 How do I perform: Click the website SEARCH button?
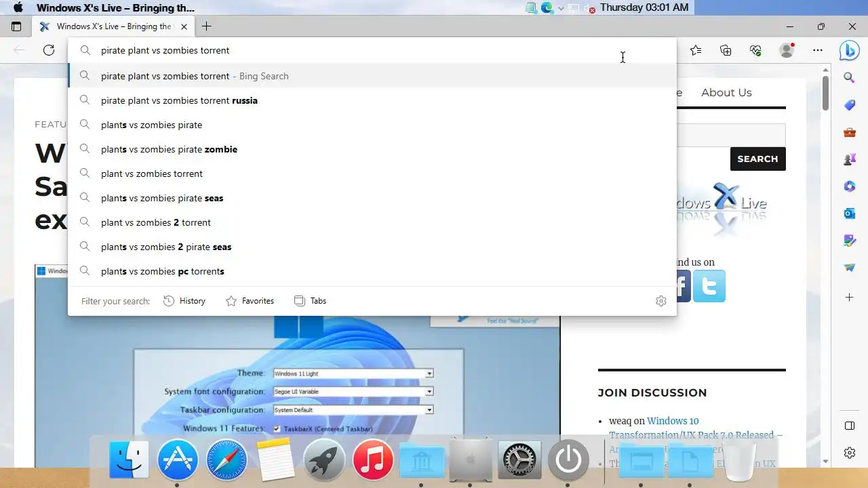pyautogui.click(x=757, y=159)
